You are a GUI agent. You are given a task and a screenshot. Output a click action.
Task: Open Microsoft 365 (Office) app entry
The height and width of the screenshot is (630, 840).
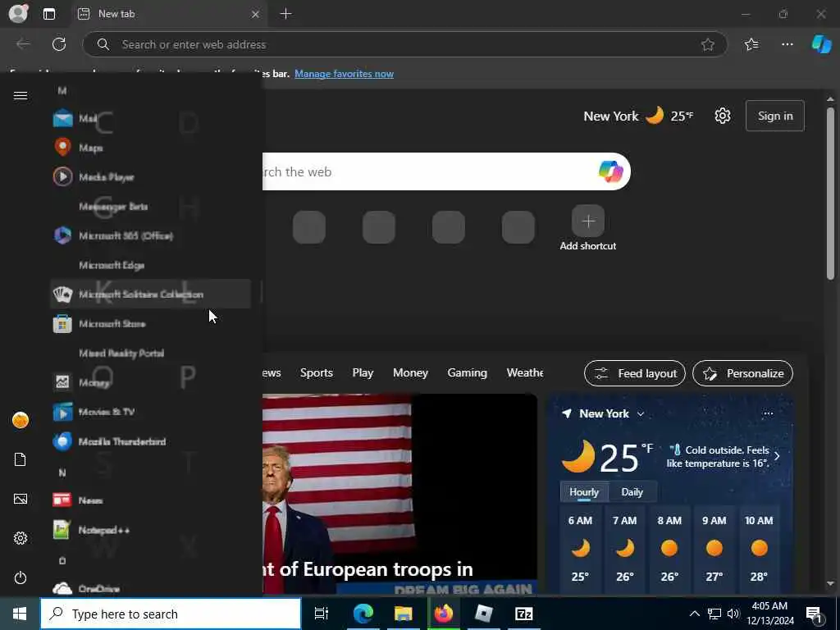(150, 235)
